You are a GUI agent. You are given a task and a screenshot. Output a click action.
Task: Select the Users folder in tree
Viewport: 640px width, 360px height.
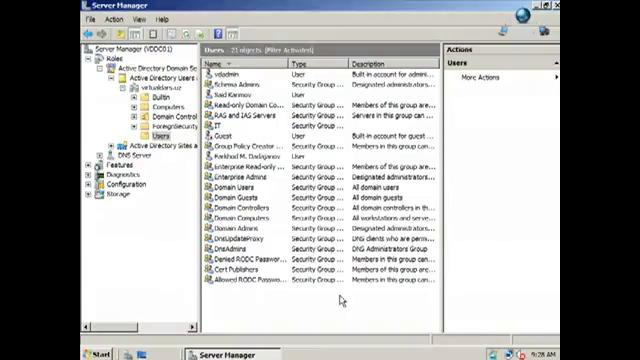[x=160, y=136]
